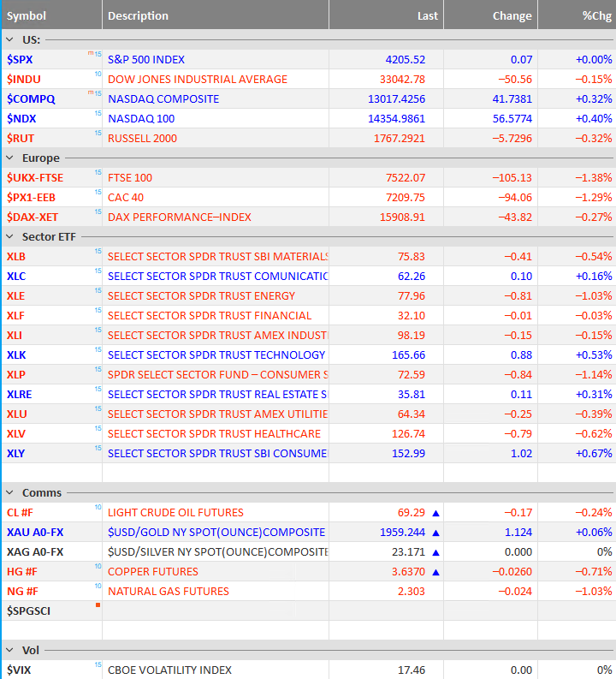This screenshot has height=679, width=616.
Task: Click NASDAQ COMPOSITE description
Action: tap(163, 99)
